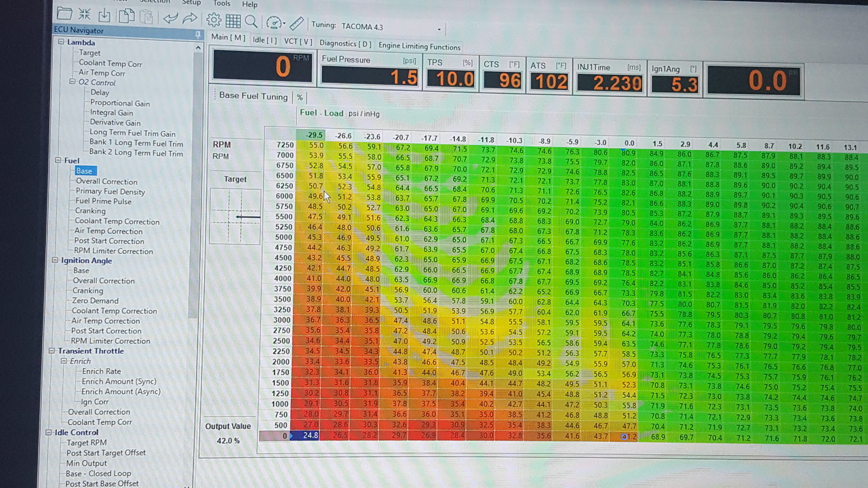
Task: Select Air Temp Corr under Lambda
Action: 102,73
